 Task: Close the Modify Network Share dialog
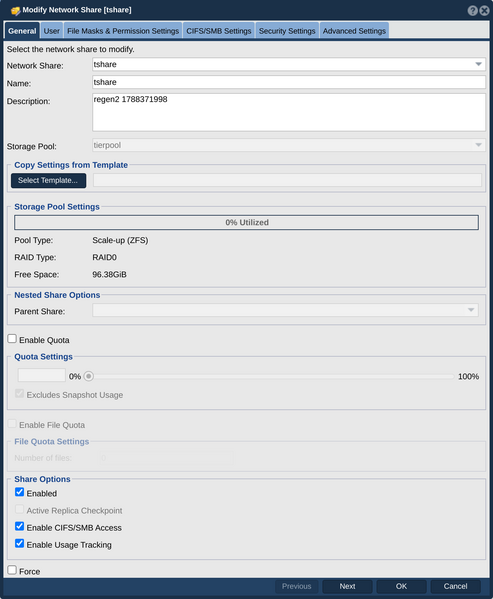484,11
